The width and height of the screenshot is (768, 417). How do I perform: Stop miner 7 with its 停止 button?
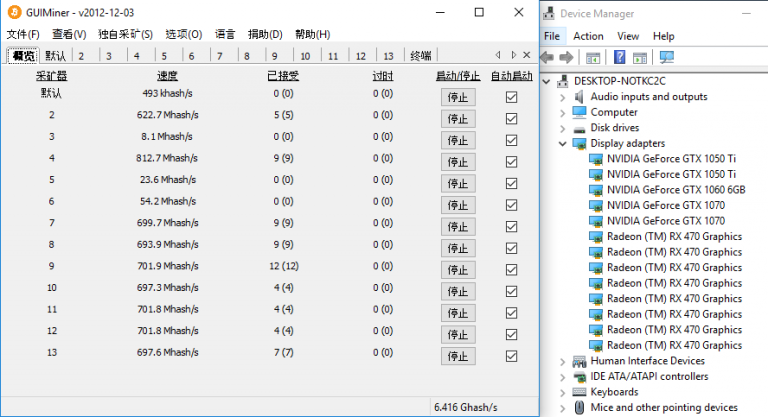pyautogui.click(x=457, y=226)
